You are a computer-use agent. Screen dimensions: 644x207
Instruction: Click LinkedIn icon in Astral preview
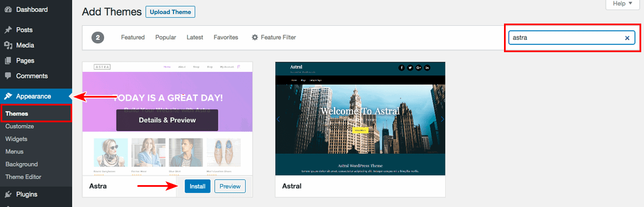point(427,67)
